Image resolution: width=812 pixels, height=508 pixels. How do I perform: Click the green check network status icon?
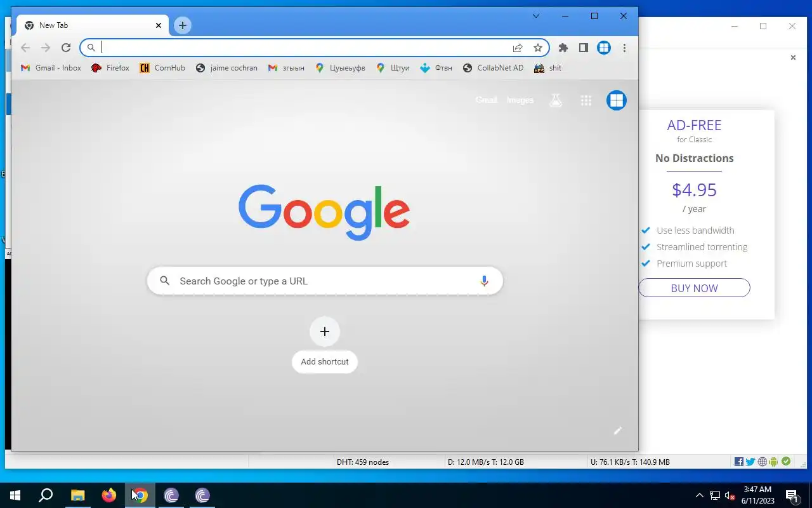786,462
